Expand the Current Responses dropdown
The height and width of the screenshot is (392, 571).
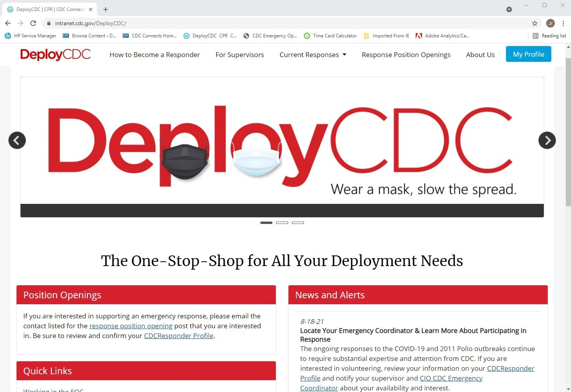point(313,55)
